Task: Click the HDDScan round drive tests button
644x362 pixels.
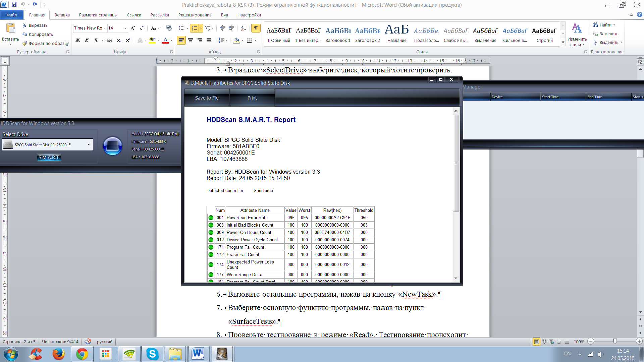Action: click(x=112, y=145)
